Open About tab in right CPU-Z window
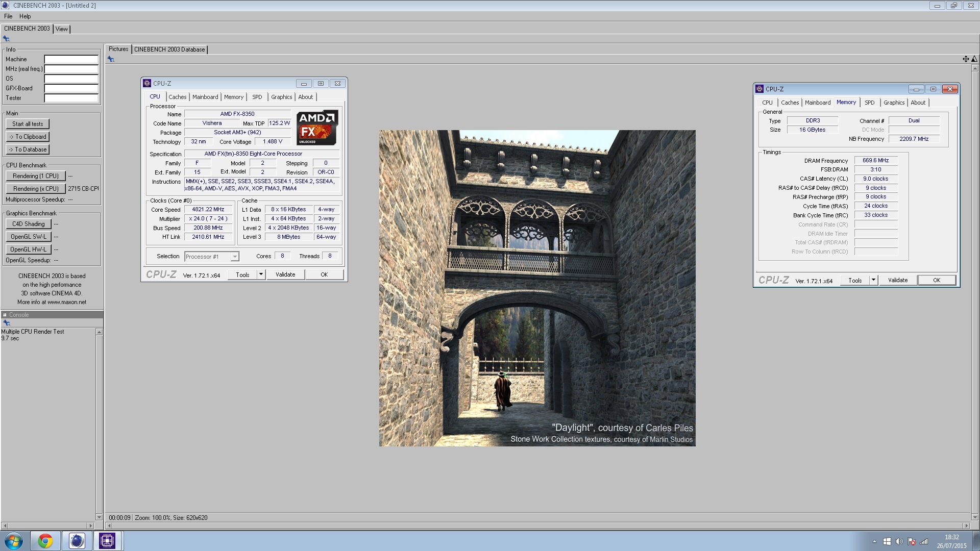The width and height of the screenshot is (980, 551). click(918, 103)
